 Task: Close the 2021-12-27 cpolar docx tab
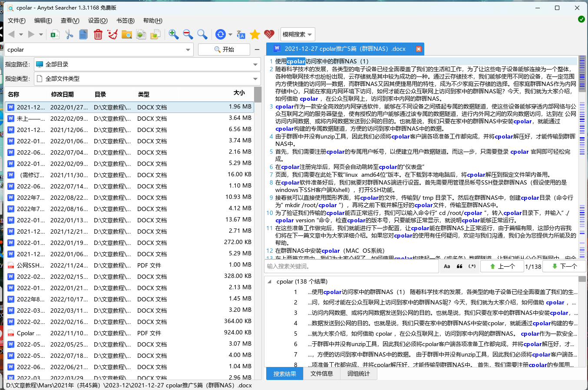419,49
